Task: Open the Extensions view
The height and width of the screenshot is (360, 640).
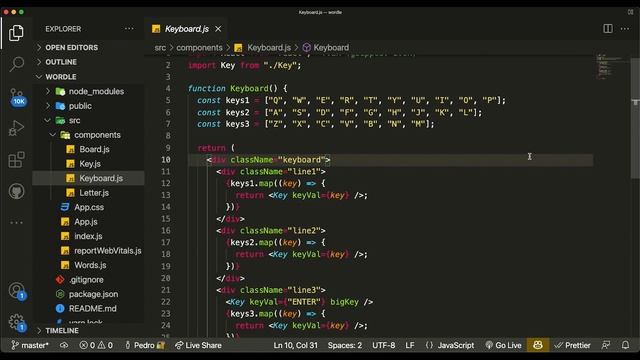Action: (16, 160)
